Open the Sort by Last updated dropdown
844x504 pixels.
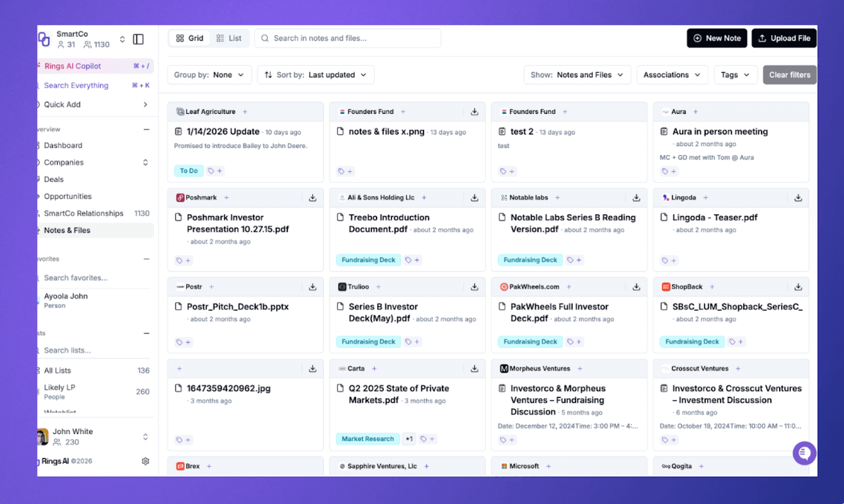click(315, 75)
